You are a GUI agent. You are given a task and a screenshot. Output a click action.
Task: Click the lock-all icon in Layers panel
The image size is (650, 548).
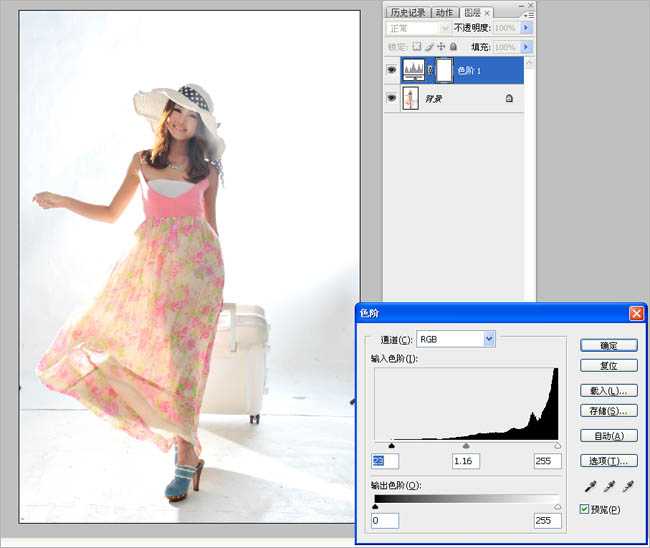453,47
